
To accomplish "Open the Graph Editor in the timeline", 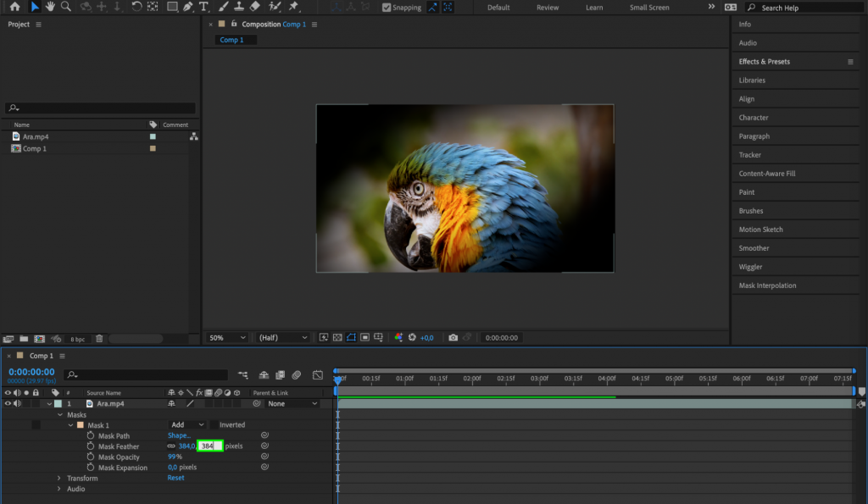I will pos(318,374).
